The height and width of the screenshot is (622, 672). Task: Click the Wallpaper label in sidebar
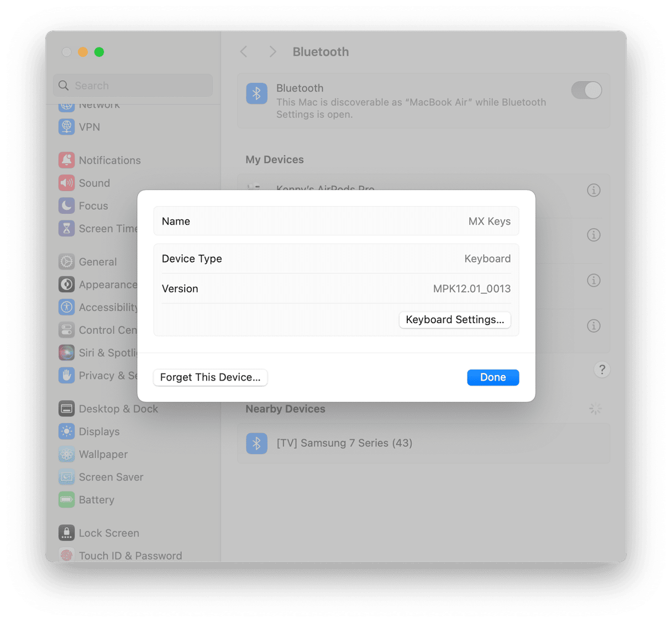pos(103,454)
